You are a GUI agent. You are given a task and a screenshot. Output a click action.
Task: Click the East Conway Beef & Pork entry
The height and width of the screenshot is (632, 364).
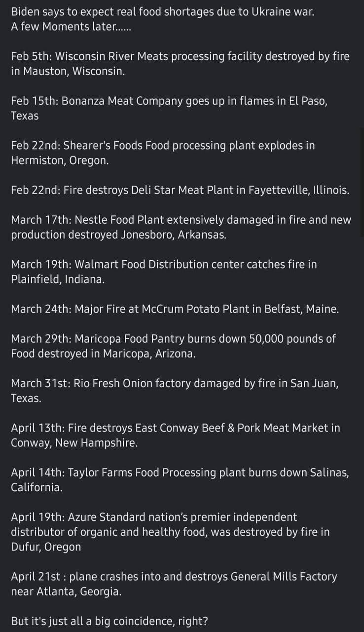[175, 428]
